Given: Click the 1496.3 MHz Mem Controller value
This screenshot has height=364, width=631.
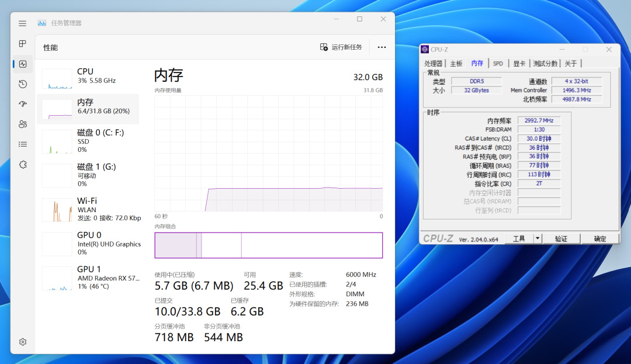Looking at the screenshot, I should click(x=576, y=91).
